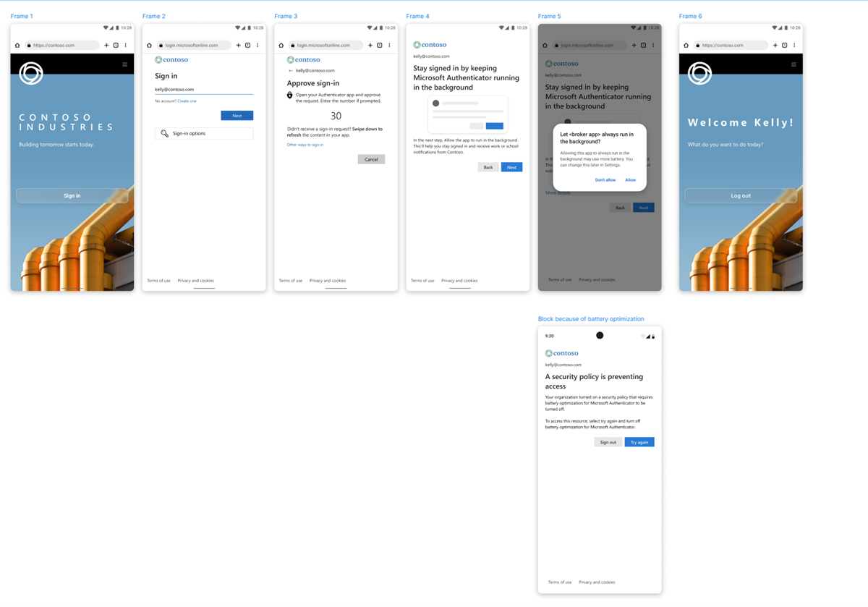
Task: Click Privacy and cookies in Frame 2
Action: pos(196,281)
